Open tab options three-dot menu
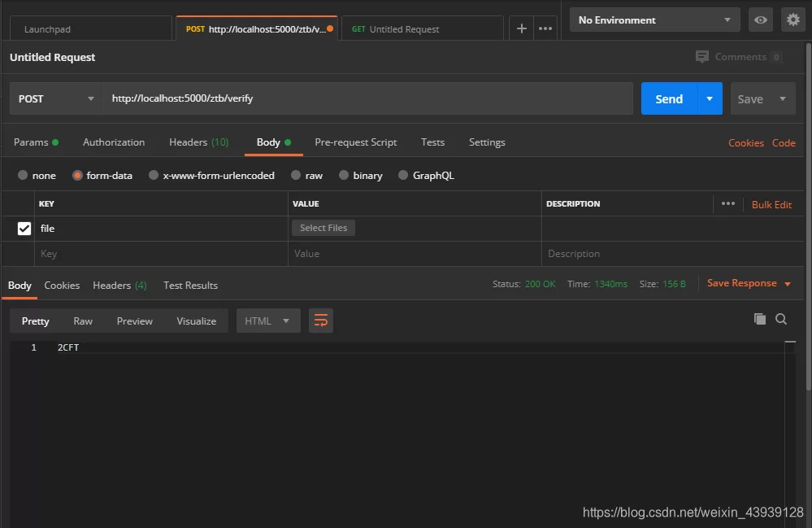Viewport: 812px width, 528px height. point(545,28)
